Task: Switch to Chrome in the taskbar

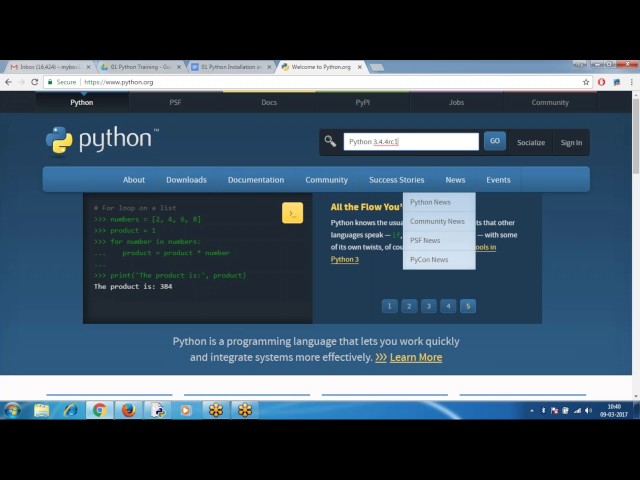Action: click(x=99, y=410)
